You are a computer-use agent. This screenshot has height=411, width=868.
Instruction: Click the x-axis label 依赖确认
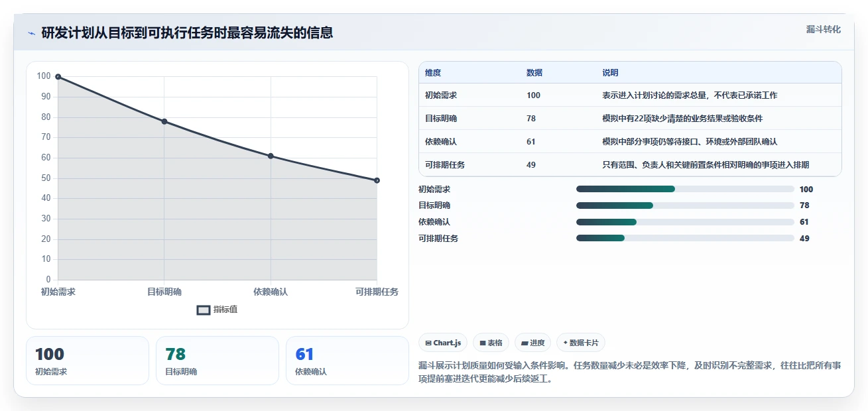pos(271,292)
